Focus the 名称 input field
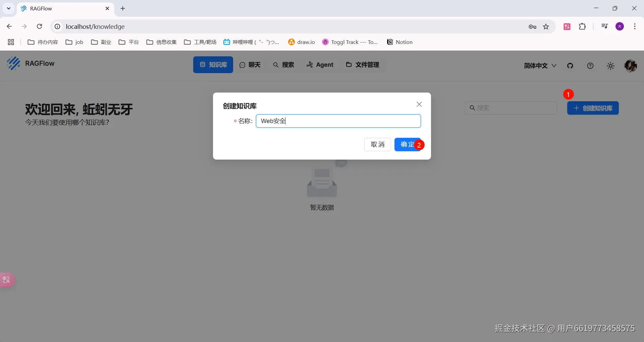This screenshot has height=342, width=644. (x=338, y=121)
